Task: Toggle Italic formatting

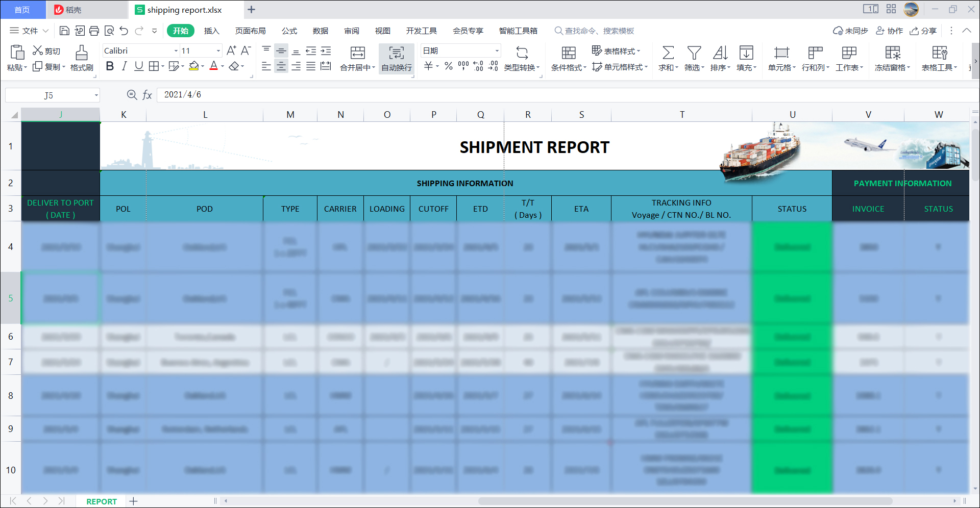Action: point(124,66)
